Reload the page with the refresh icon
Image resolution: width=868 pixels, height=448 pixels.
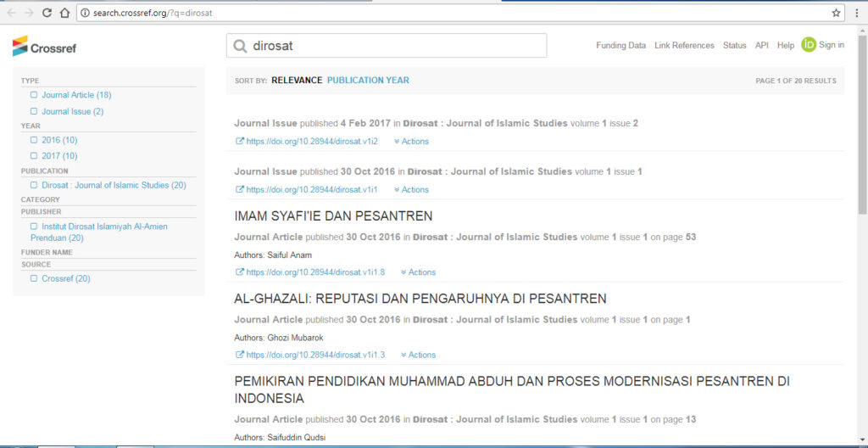point(47,13)
